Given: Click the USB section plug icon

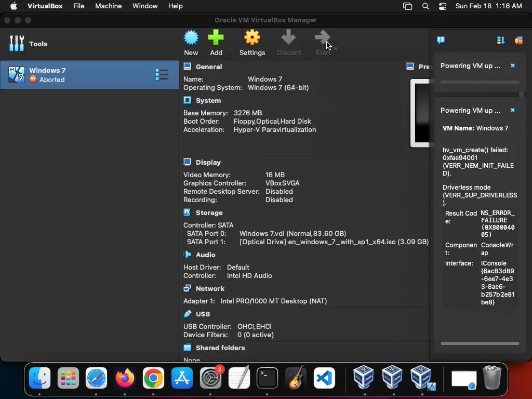Looking at the screenshot, I should pyautogui.click(x=187, y=314).
